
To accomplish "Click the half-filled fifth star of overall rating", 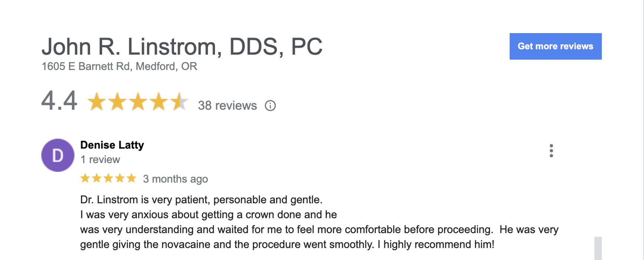I will click(179, 102).
